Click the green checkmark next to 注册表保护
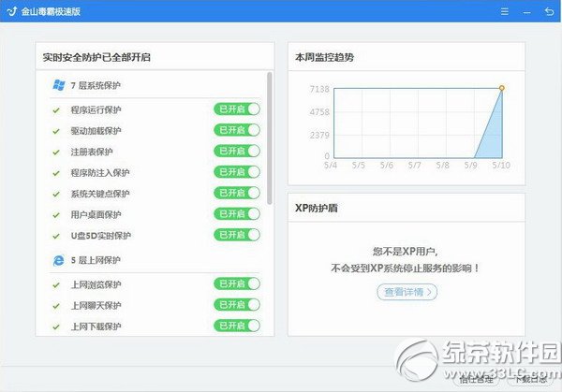The height and width of the screenshot is (392, 562). pos(56,152)
